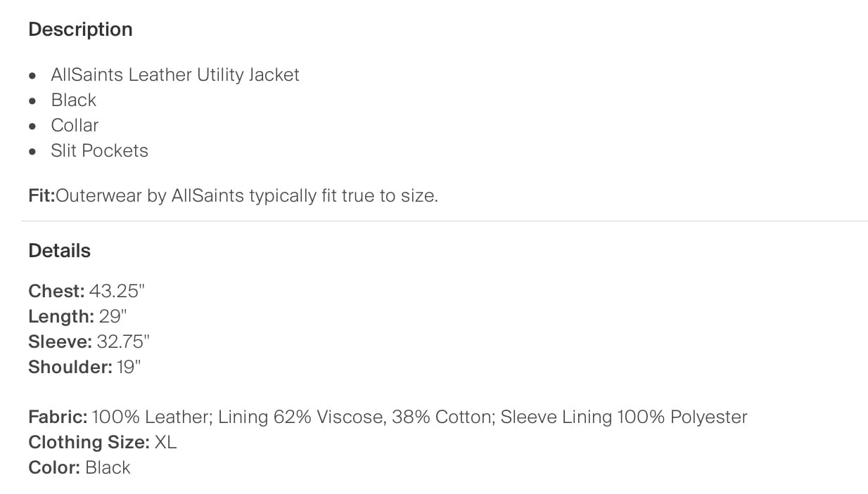Click the Slit Pockets bullet item
The width and height of the screenshot is (868, 494).
(x=99, y=150)
